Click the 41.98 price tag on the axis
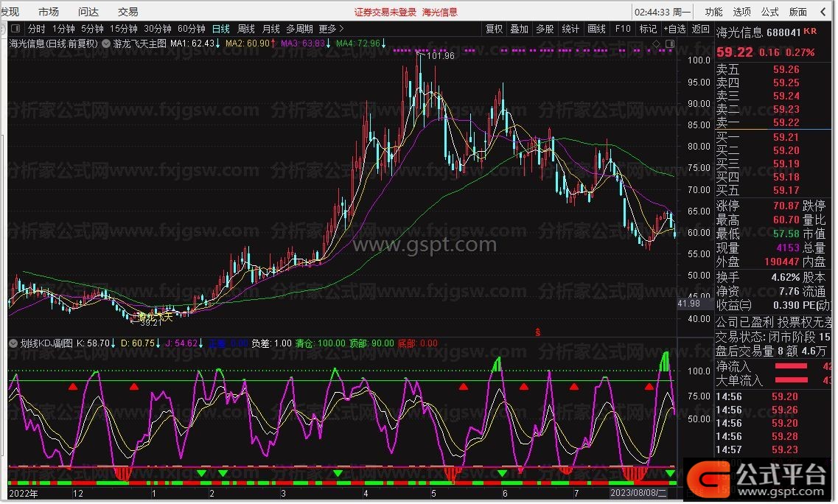This screenshot has height=504, width=838. (x=689, y=303)
